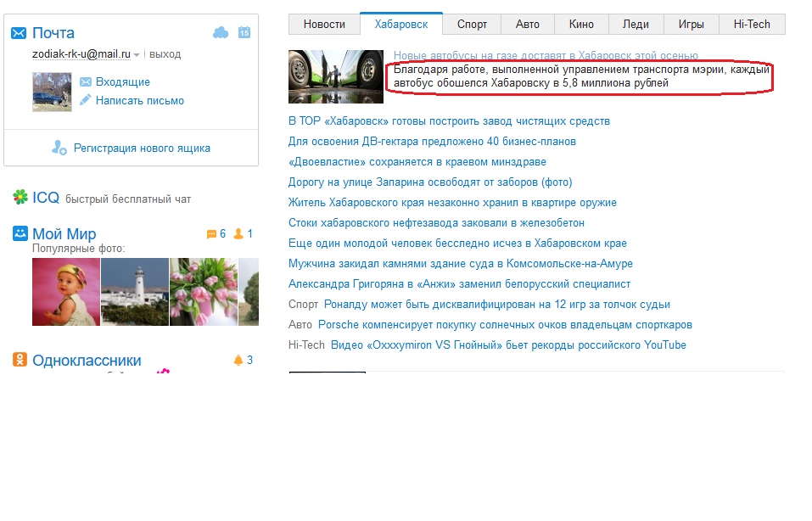Click the envelope icon next to Входящие

click(x=86, y=82)
